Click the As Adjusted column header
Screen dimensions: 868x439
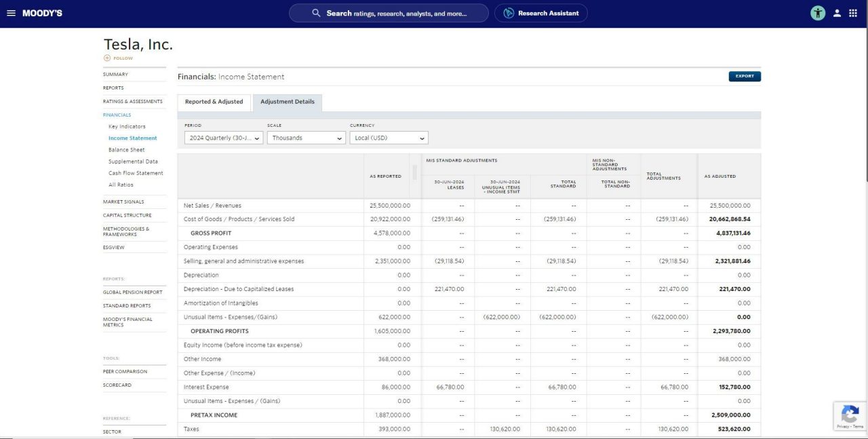click(719, 176)
